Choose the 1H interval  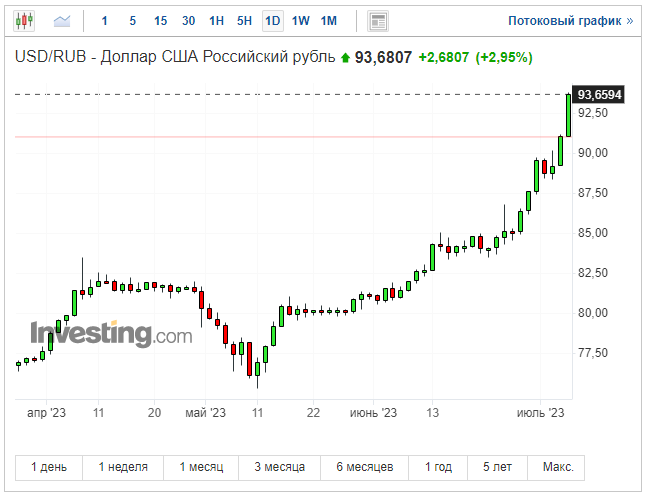coord(217,21)
